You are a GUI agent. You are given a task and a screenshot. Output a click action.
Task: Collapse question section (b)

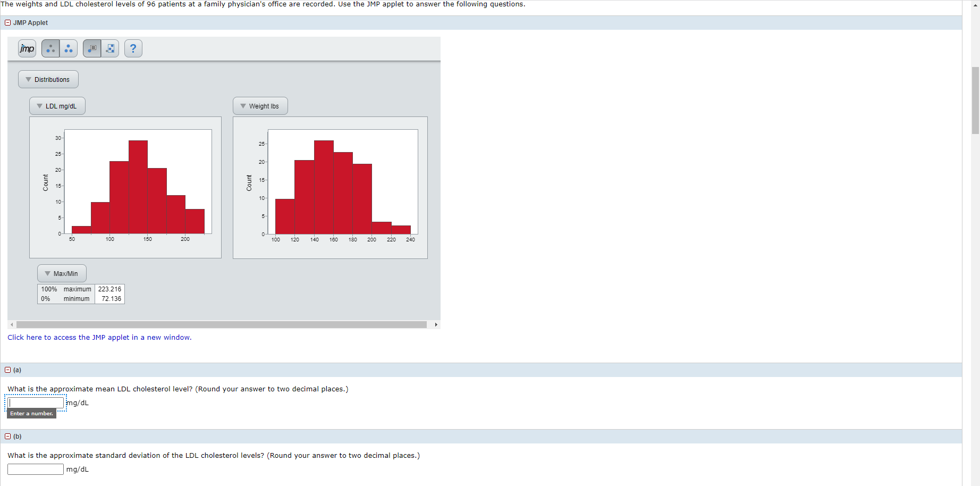(x=7, y=437)
